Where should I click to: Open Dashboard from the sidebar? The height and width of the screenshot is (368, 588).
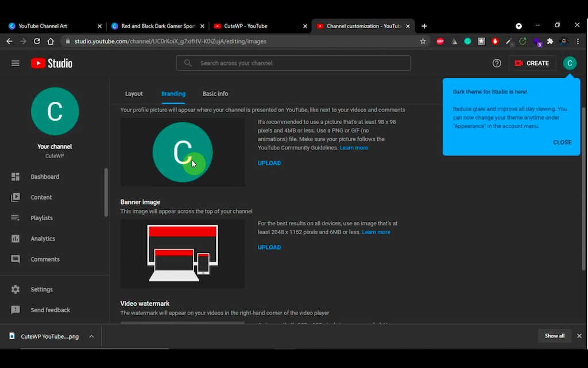(44, 177)
